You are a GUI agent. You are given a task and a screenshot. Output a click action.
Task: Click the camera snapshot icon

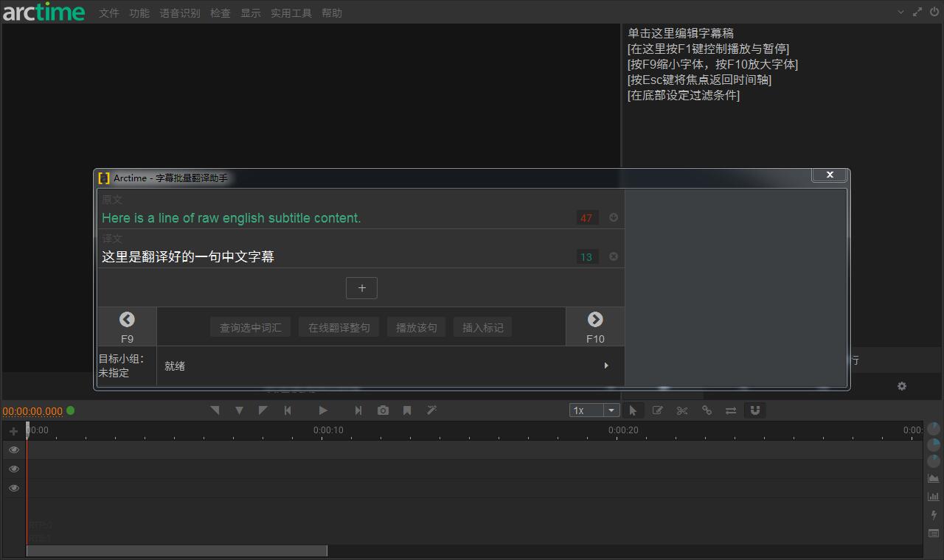tap(383, 410)
